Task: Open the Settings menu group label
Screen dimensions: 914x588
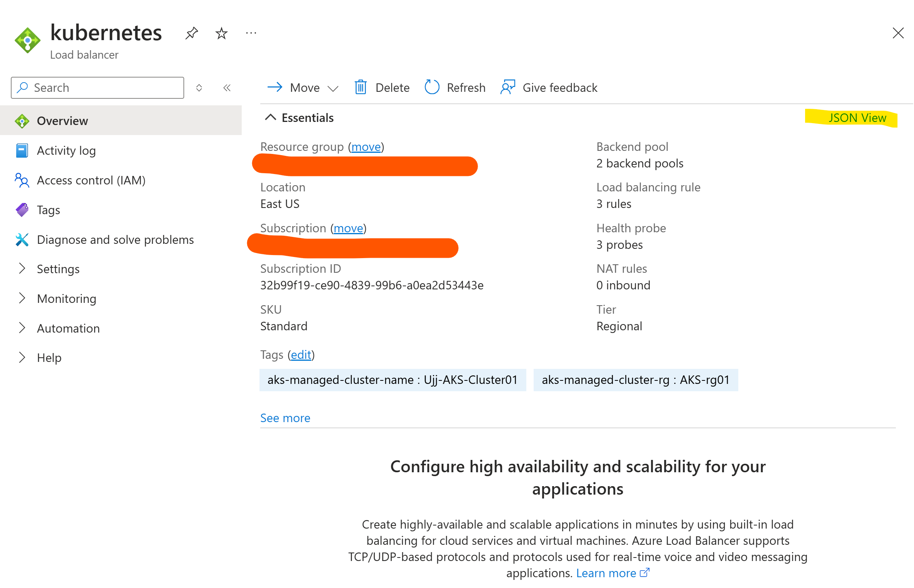Action: click(x=58, y=269)
